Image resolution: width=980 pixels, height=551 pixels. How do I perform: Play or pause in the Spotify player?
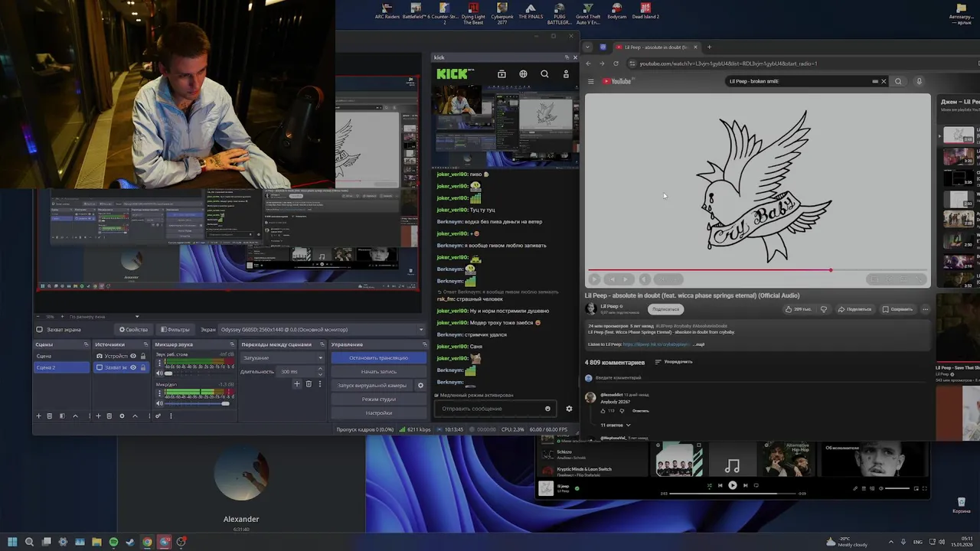[733, 485]
